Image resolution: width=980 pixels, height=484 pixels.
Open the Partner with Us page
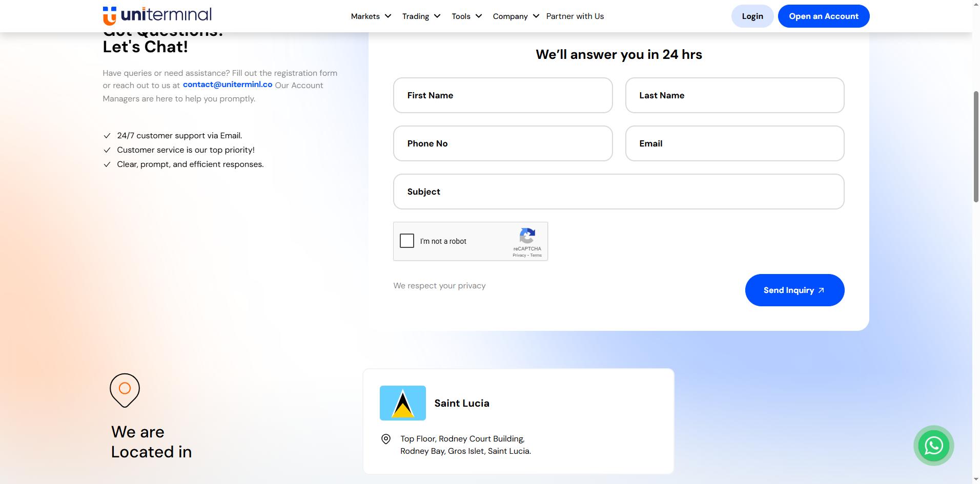click(x=575, y=16)
